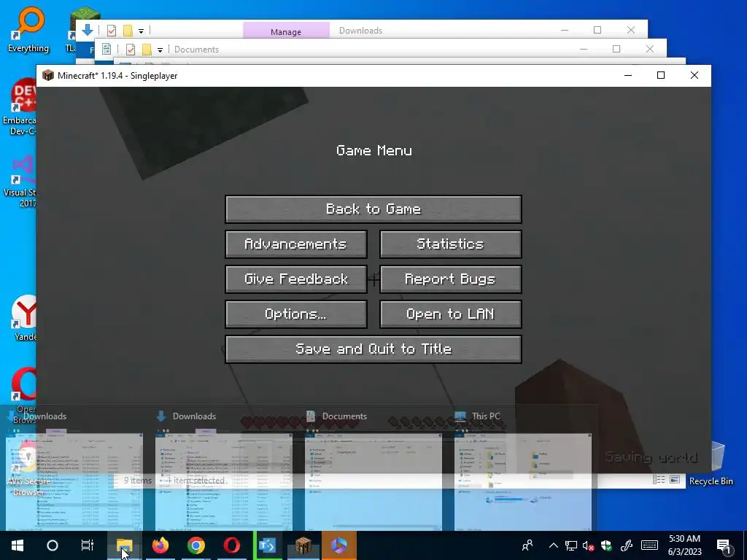This screenshot has height=560, width=747.
Task: Click New folder icon in Downloads quick access toolbar
Action: pyautogui.click(x=128, y=31)
